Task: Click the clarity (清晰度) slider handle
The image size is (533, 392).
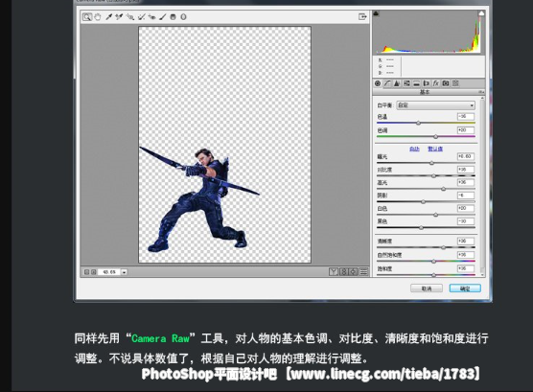Action: (443, 247)
